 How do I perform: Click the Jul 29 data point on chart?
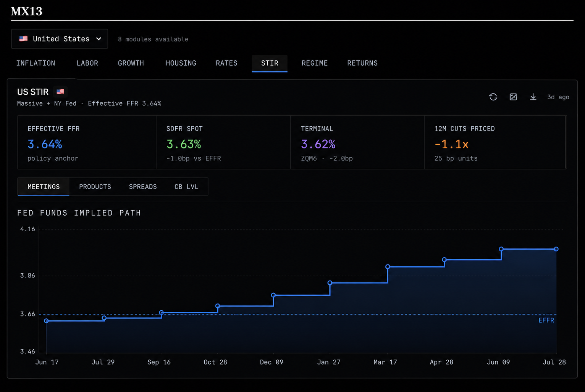[x=104, y=318]
